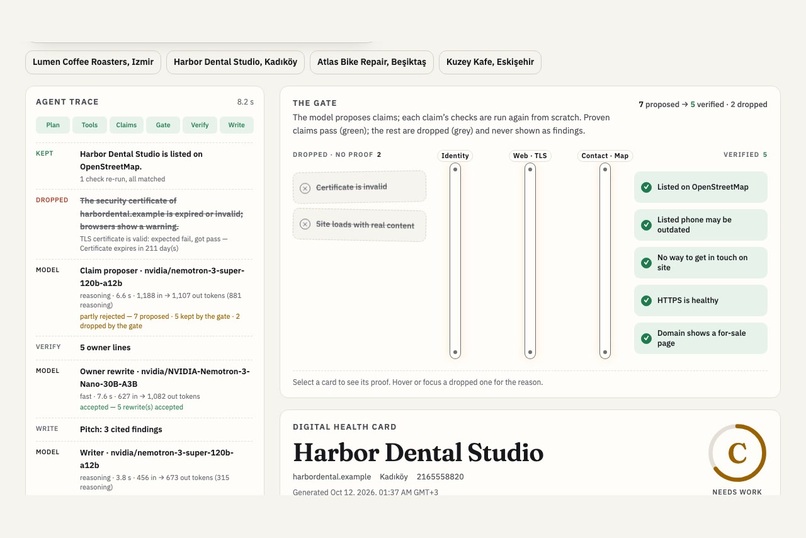
Task: Open the No way to get in touch on site card
Action: click(701, 263)
